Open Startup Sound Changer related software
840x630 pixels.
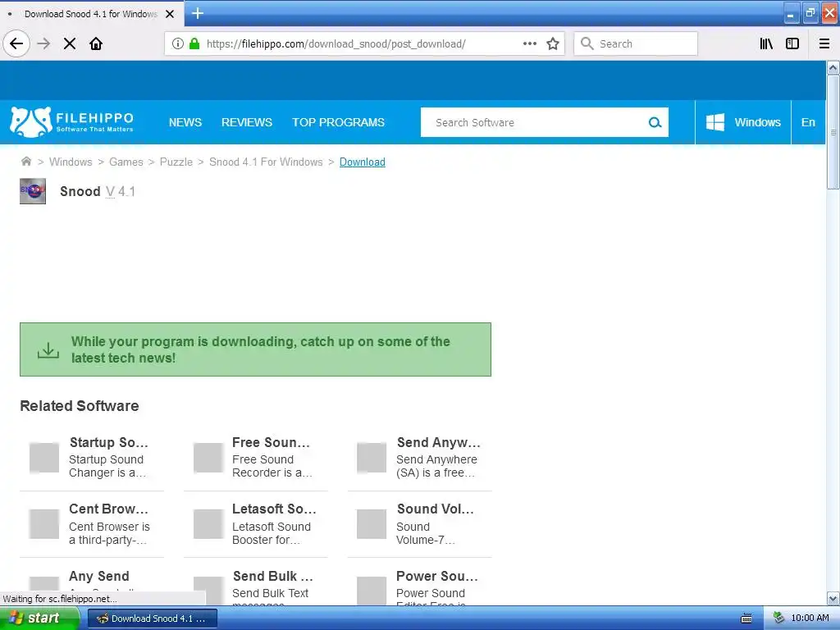tap(92, 457)
